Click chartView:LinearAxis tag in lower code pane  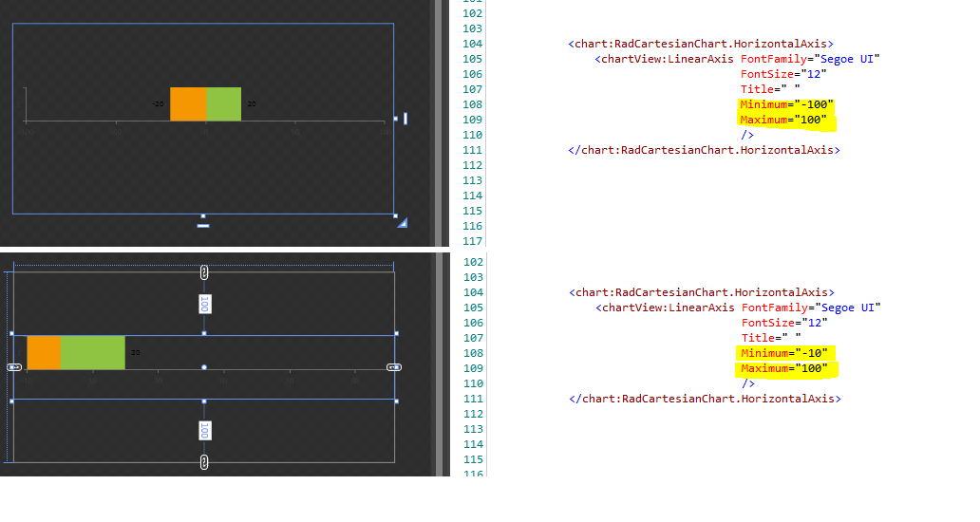click(666, 308)
